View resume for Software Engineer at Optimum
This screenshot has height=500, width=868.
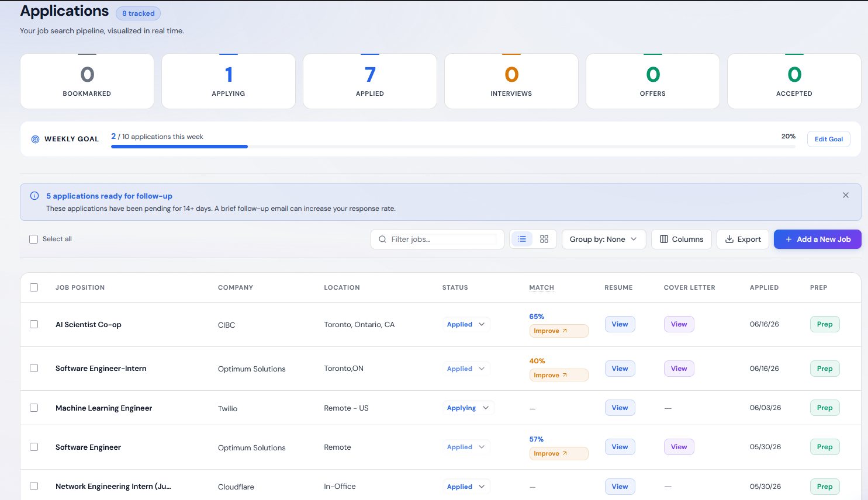(620, 447)
